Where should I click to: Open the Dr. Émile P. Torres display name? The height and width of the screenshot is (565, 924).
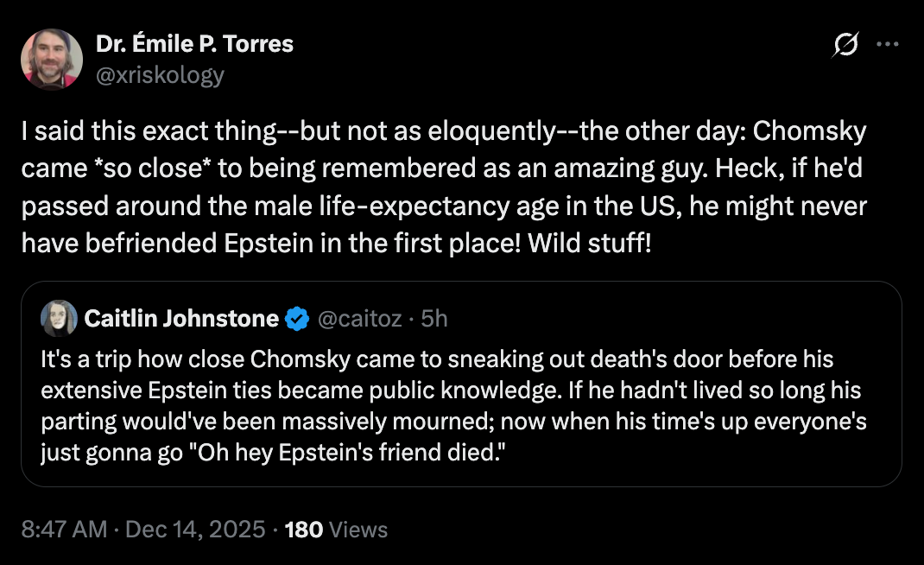195,43
